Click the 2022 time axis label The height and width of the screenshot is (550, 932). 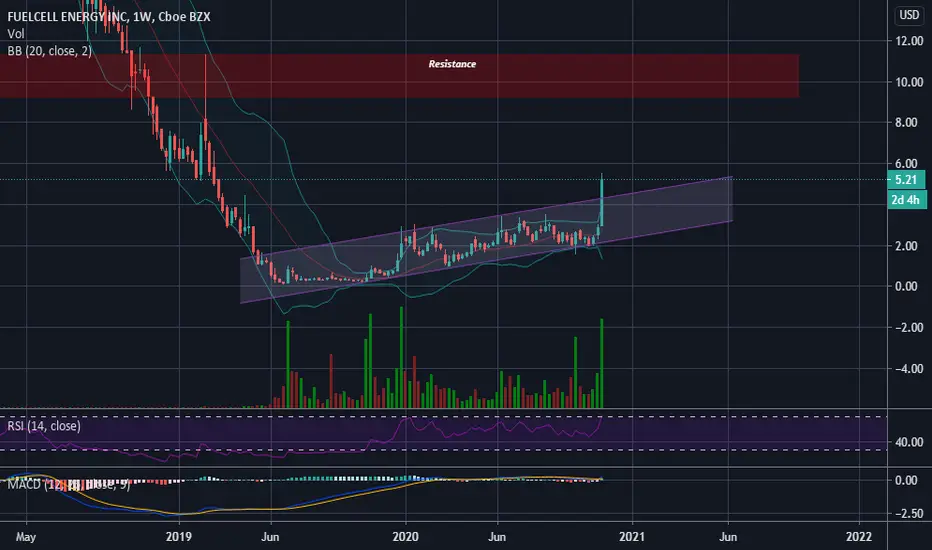tap(859, 536)
